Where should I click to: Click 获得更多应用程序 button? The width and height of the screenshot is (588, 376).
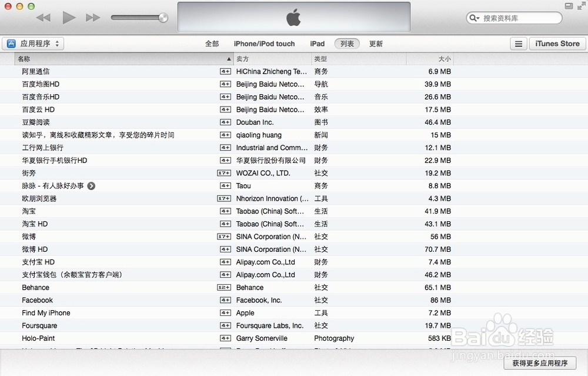tap(540, 363)
